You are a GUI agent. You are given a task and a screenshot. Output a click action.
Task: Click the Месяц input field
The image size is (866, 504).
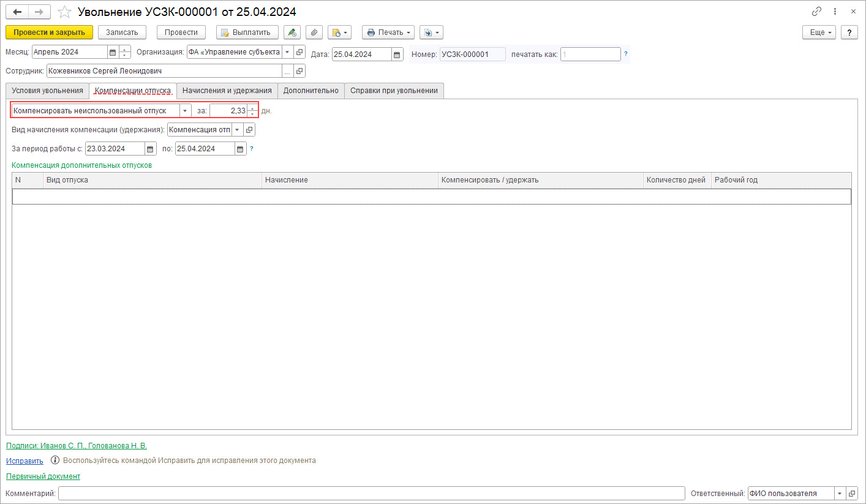tap(70, 52)
